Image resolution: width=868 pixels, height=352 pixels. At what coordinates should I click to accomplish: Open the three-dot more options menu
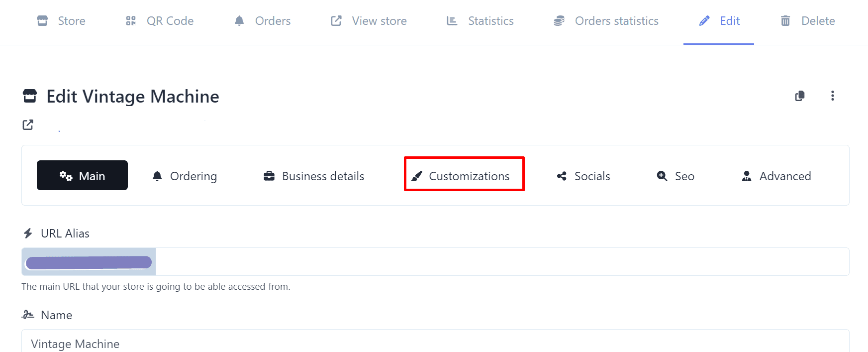[x=832, y=96]
